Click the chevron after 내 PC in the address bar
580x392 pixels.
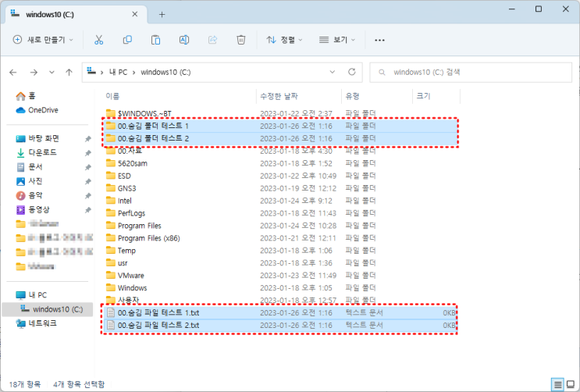coord(134,72)
